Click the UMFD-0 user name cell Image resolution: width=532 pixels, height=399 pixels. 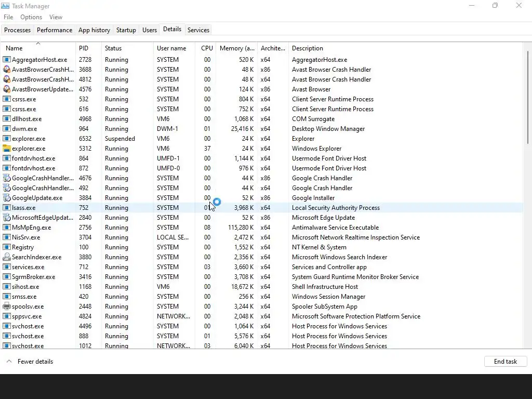[168, 168]
